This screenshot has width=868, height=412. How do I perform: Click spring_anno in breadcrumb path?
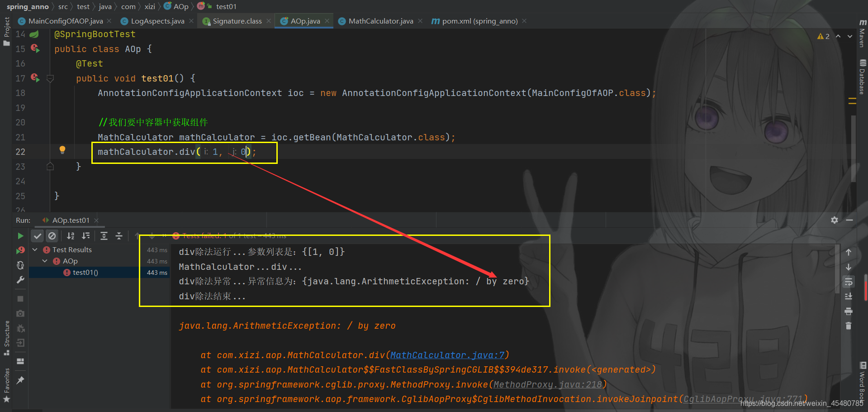coord(28,7)
